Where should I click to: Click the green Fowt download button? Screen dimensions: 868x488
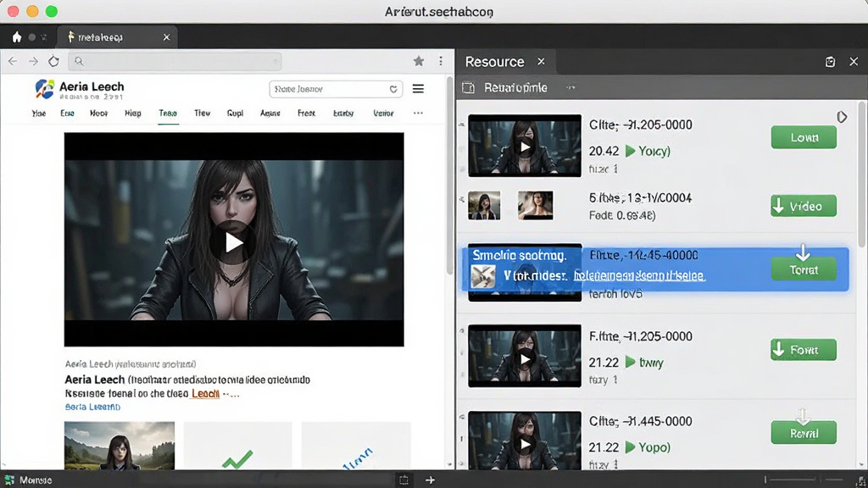(804, 350)
